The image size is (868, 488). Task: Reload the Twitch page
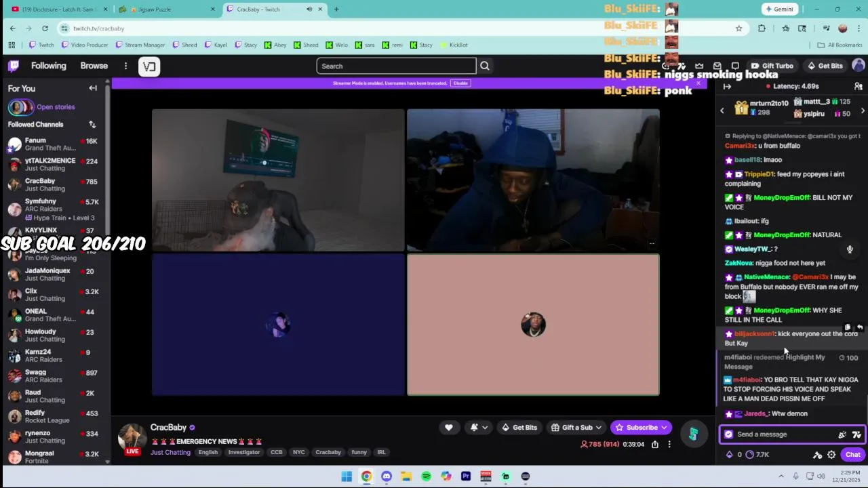45,28
